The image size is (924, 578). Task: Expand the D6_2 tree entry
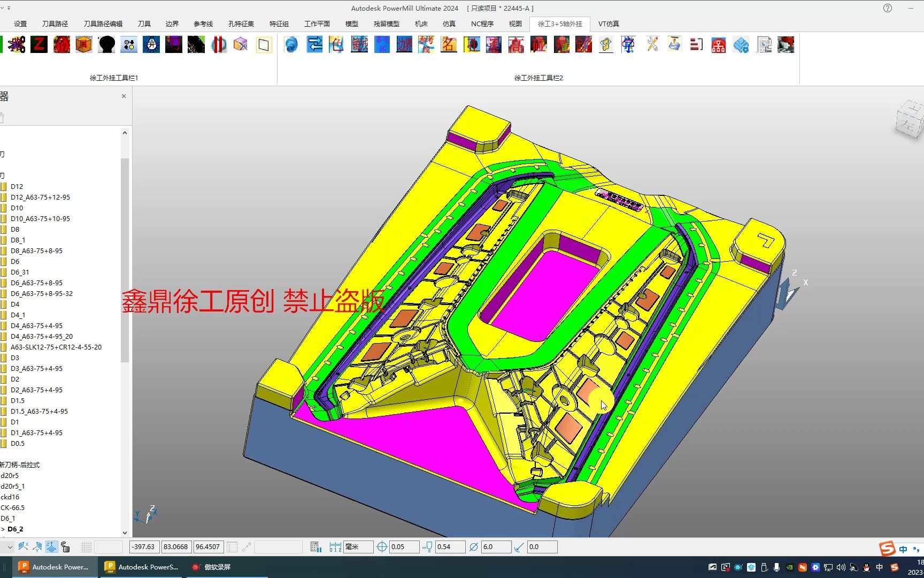(3, 529)
